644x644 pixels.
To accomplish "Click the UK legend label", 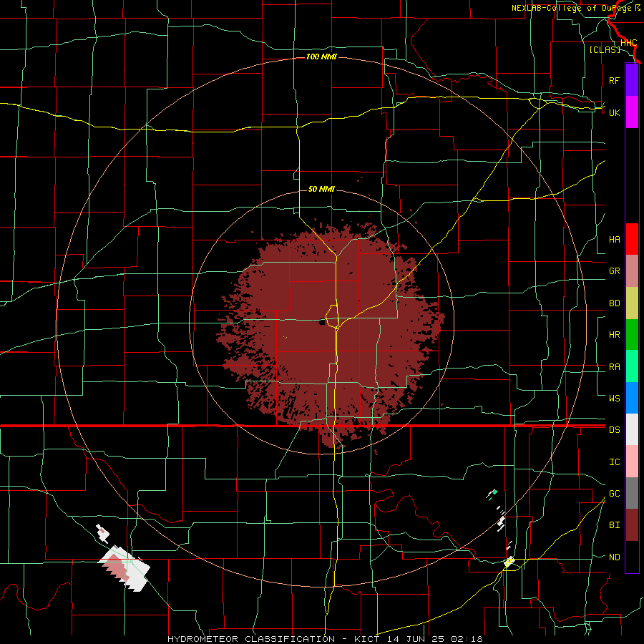I will click(614, 112).
